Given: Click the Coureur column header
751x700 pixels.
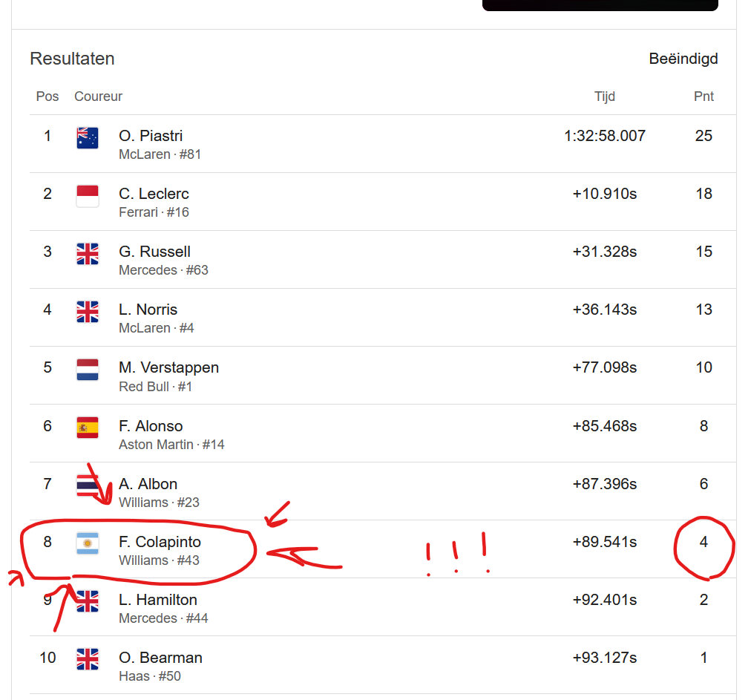Looking at the screenshot, I should [98, 97].
